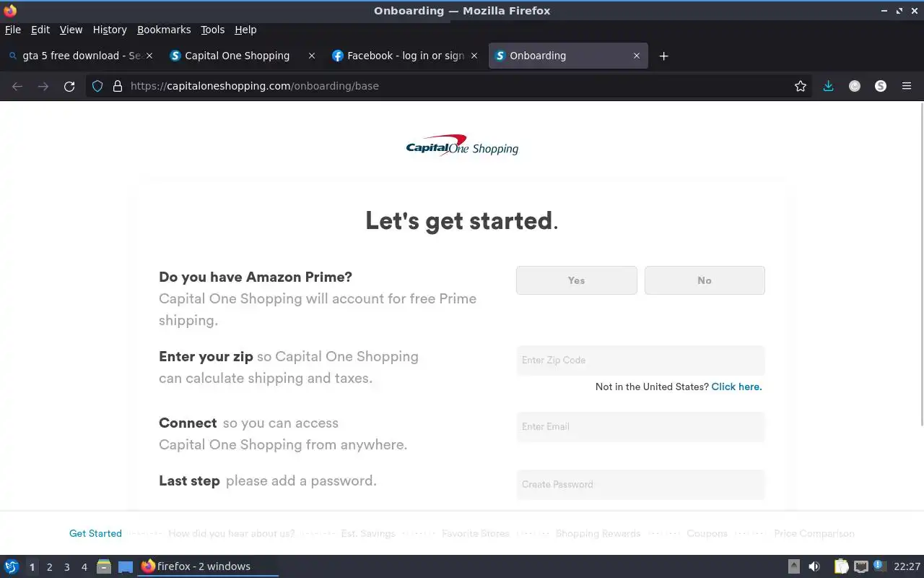
Task: Switch to workspace 3 in taskbar
Action: click(67, 567)
